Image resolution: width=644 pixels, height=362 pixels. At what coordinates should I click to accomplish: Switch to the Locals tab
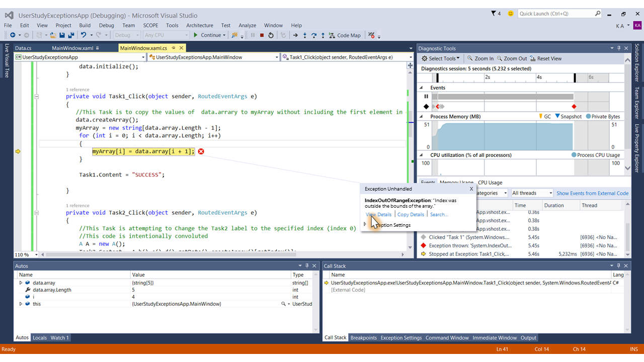coord(40,338)
